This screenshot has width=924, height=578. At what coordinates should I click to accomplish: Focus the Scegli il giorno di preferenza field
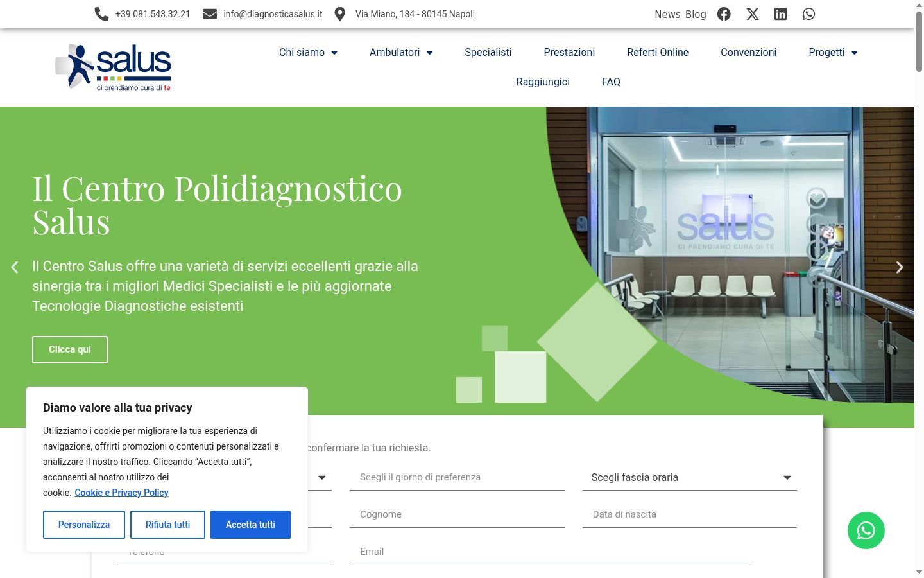pos(457,477)
